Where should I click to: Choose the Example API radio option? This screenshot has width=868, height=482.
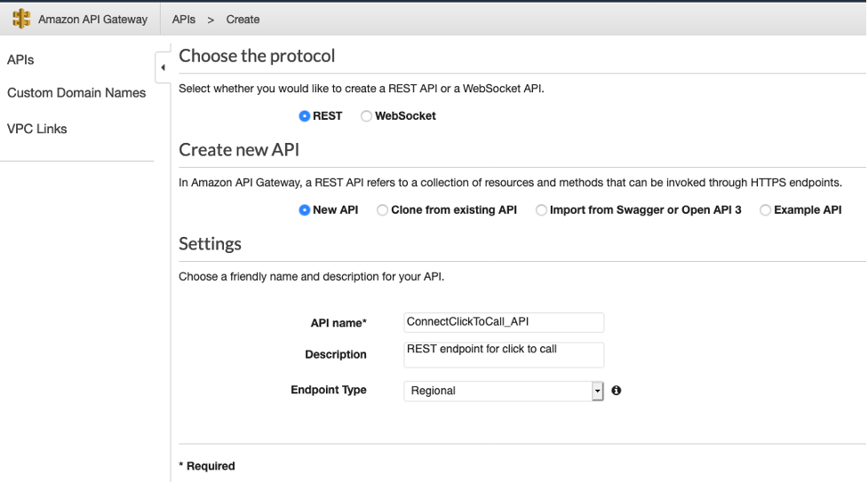coord(765,210)
